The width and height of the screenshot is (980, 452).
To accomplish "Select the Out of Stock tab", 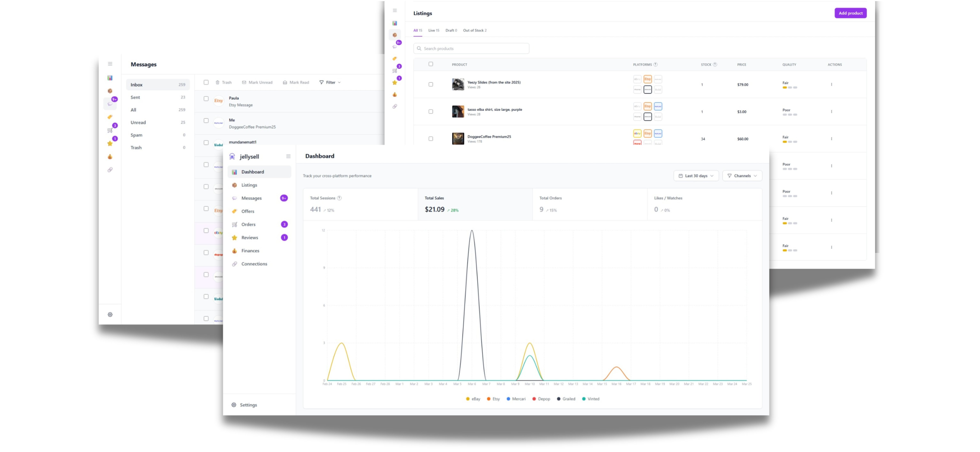I will (x=474, y=30).
